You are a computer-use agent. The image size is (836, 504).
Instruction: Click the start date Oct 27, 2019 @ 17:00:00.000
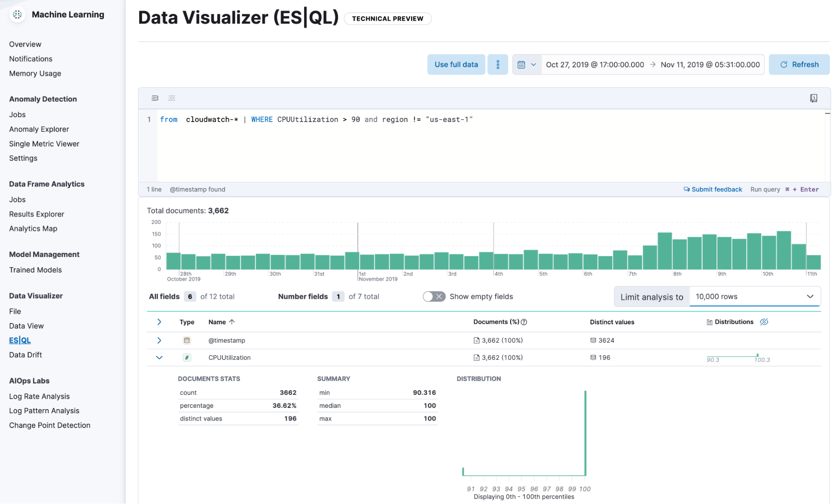(x=595, y=64)
